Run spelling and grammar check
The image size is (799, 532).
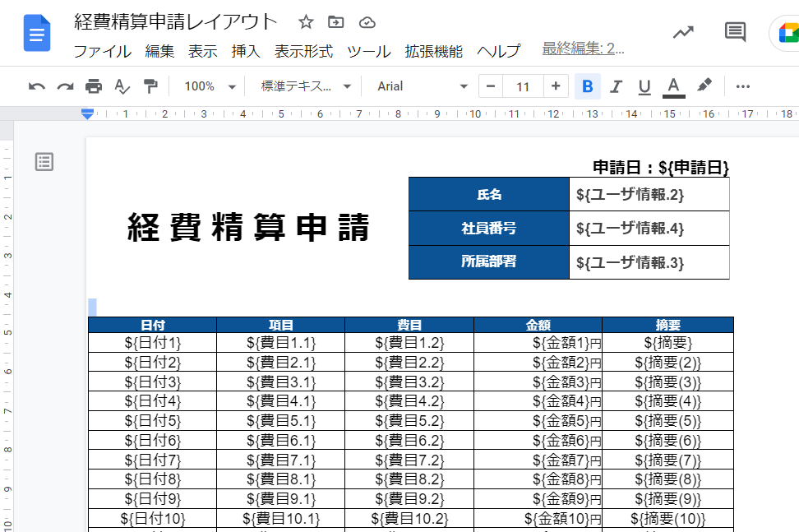122,86
